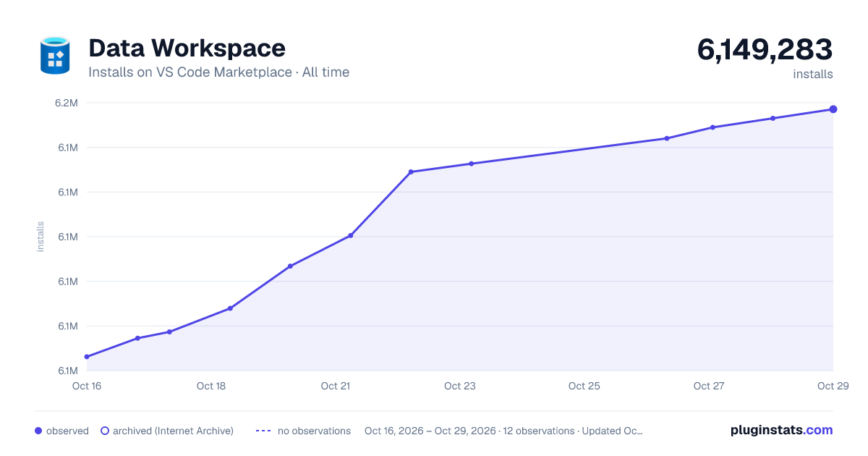868x456 pixels.
Task: Select the data point above Oct 21
Action: tap(350, 236)
